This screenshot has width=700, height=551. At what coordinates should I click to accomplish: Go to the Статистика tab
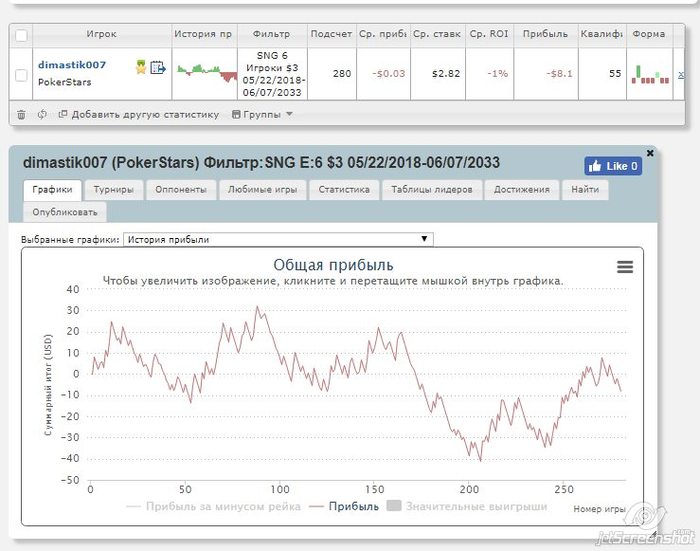click(x=344, y=189)
